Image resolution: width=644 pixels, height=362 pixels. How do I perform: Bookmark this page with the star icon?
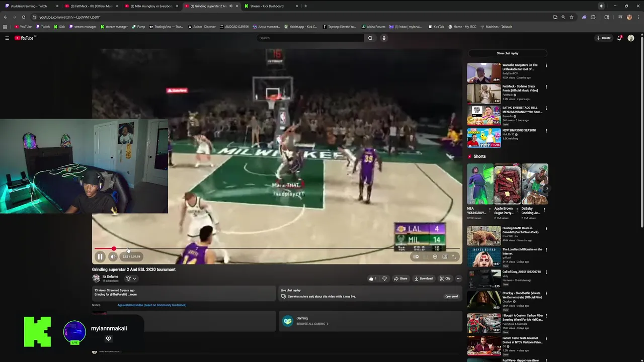571,17
